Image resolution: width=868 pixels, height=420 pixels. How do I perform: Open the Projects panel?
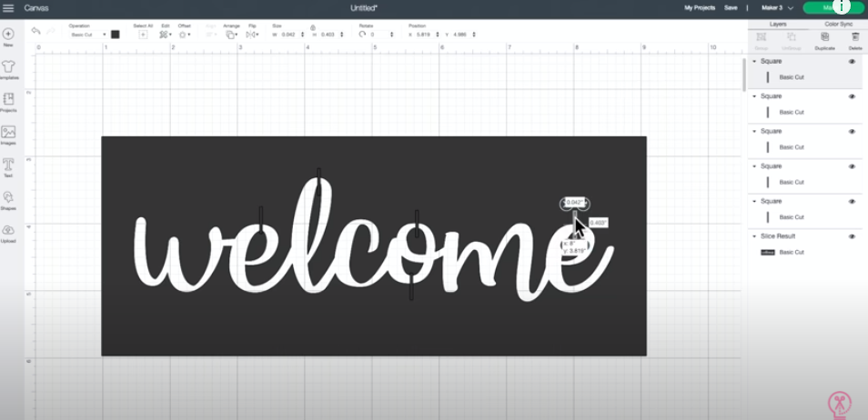coord(8,103)
